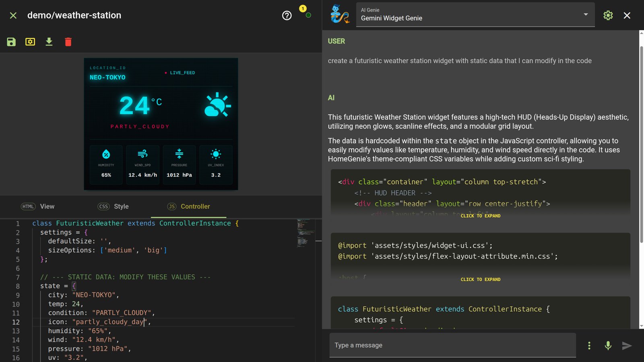Image resolution: width=644 pixels, height=362 pixels.
Task: Expand the HTML code block
Action: point(480,216)
